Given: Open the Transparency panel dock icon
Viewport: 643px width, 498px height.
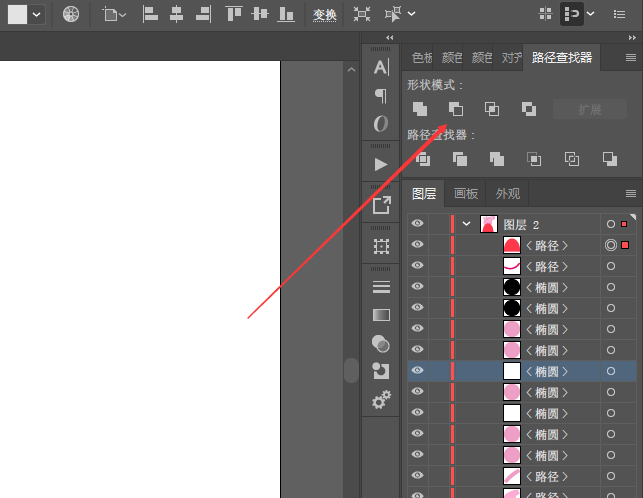Looking at the screenshot, I should tap(381, 344).
